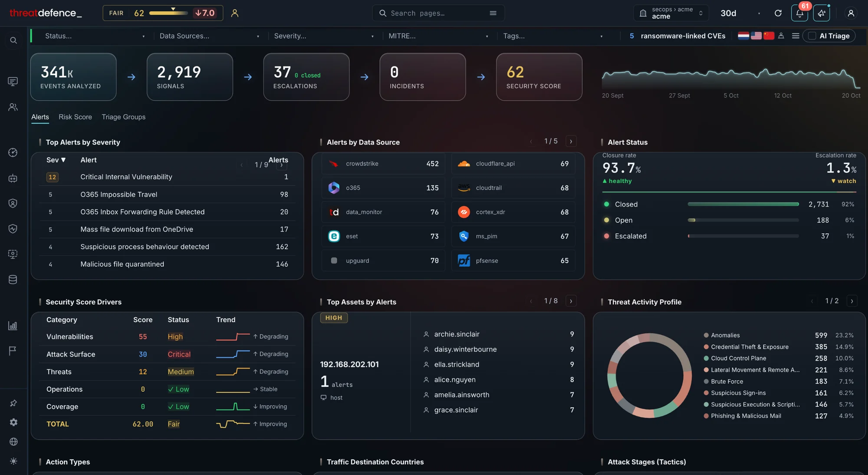This screenshot has height=475, width=868.
Task: Open the MITRE filter dropdown
Action: [x=438, y=36]
